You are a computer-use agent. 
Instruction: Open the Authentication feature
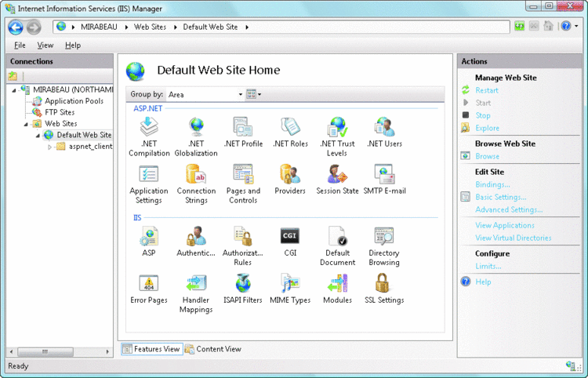point(196,242)
